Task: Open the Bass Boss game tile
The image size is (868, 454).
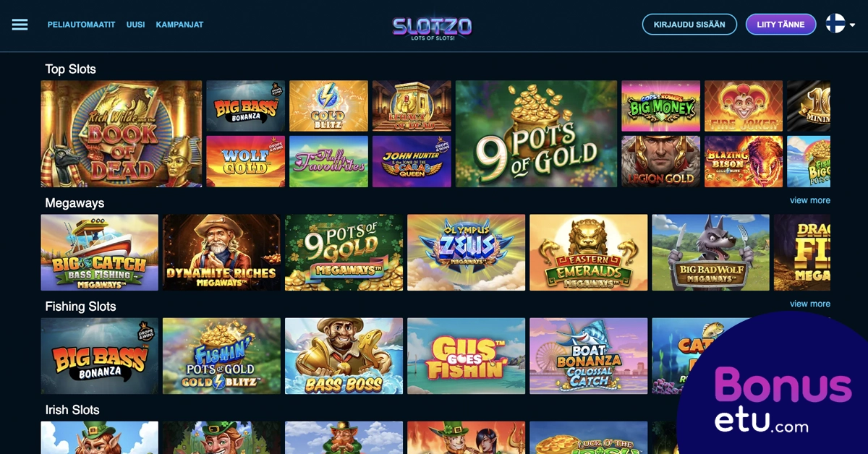Action: point(344,356)
